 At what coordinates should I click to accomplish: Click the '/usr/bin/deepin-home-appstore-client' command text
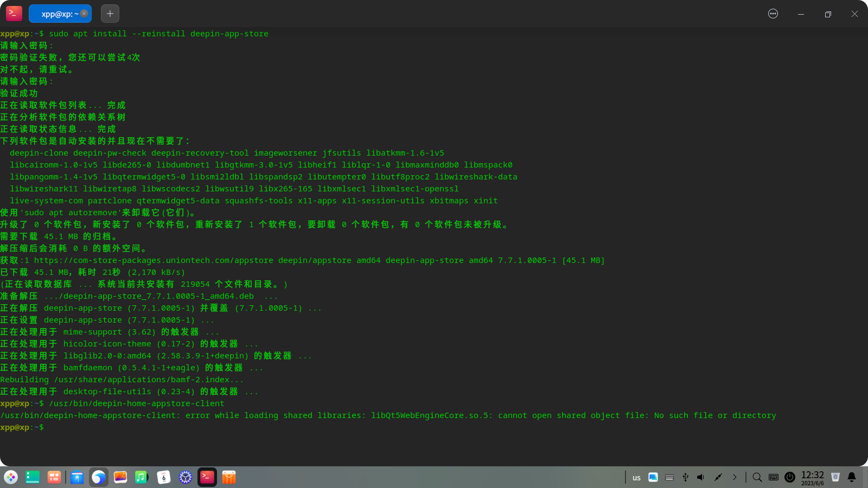137,403
